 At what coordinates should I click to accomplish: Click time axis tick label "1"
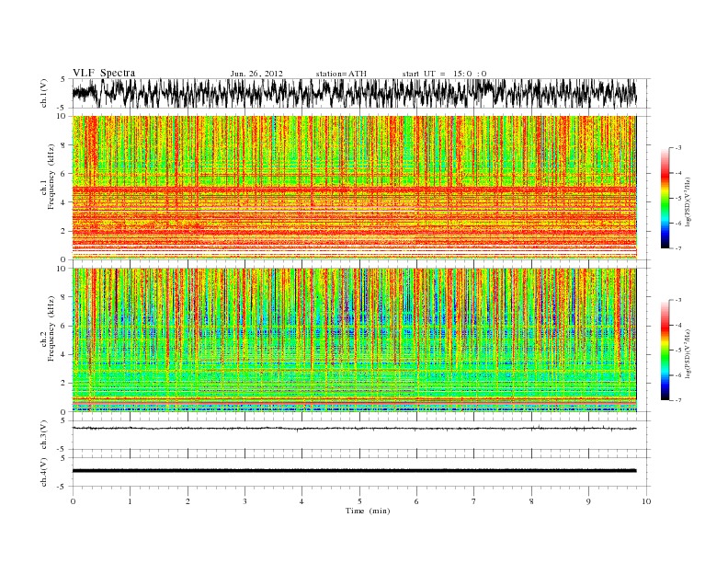[x=131, y=501]
